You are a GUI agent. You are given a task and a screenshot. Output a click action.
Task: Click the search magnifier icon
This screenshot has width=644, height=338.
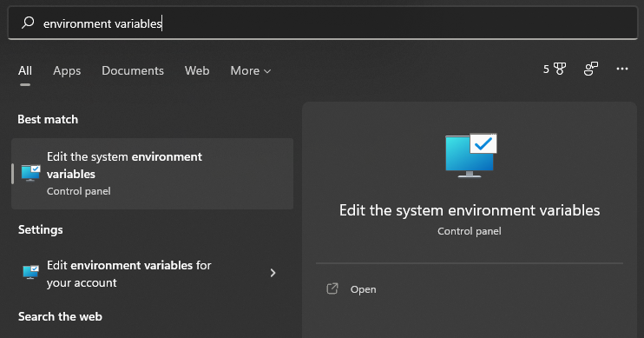tap(28, 23)
